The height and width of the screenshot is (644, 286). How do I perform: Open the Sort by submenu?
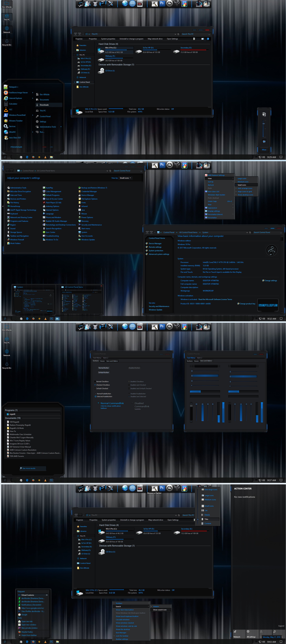pos(219,182)
